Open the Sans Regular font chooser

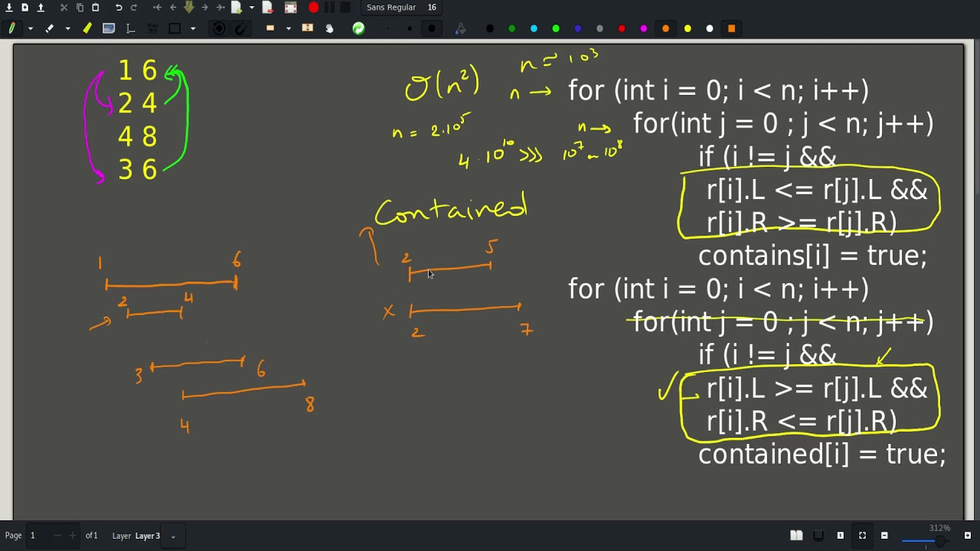click(402, 7)
